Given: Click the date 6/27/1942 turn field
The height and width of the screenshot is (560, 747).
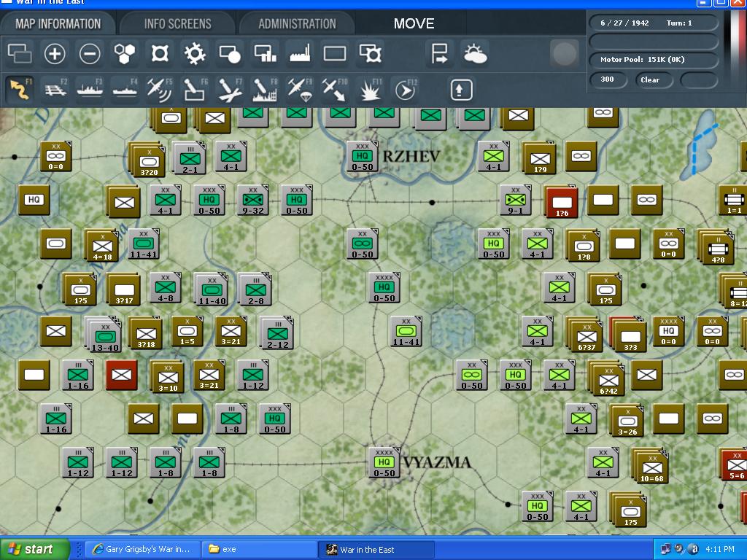Looking at the screenshot, I should (654, 23).
